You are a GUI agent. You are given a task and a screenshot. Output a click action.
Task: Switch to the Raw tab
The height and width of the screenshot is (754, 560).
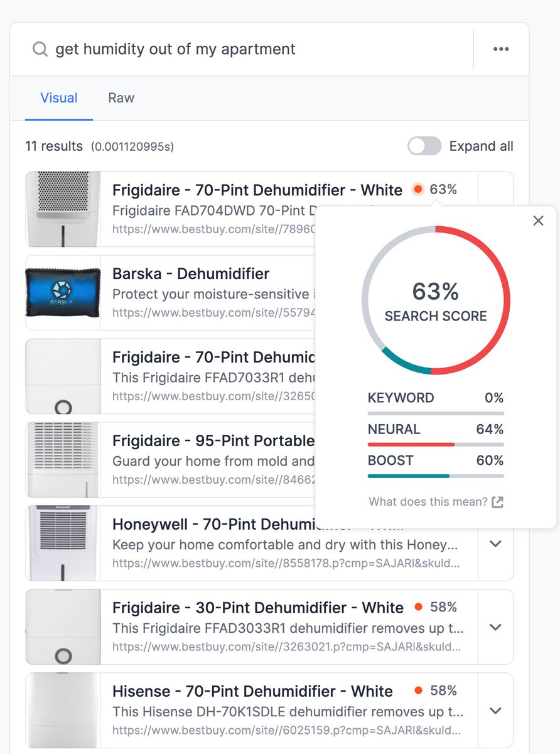coord(121,98)
